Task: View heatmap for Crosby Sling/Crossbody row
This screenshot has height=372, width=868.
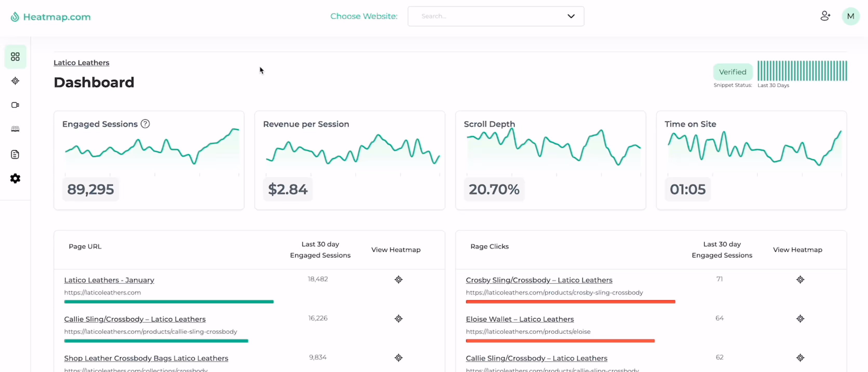Action: tap(800, 279)
